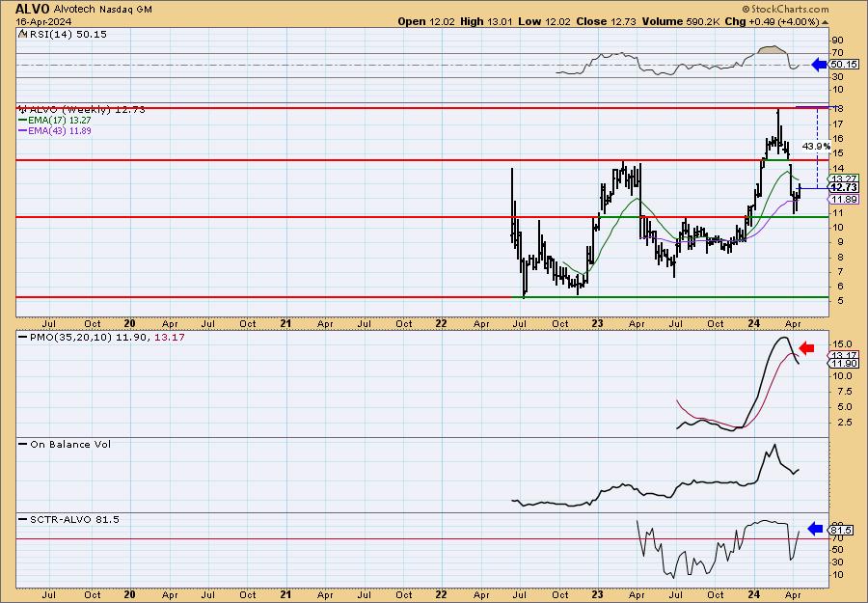
Task: Click the green line swatch beside EMA(17)
Action: pos(22,121)
